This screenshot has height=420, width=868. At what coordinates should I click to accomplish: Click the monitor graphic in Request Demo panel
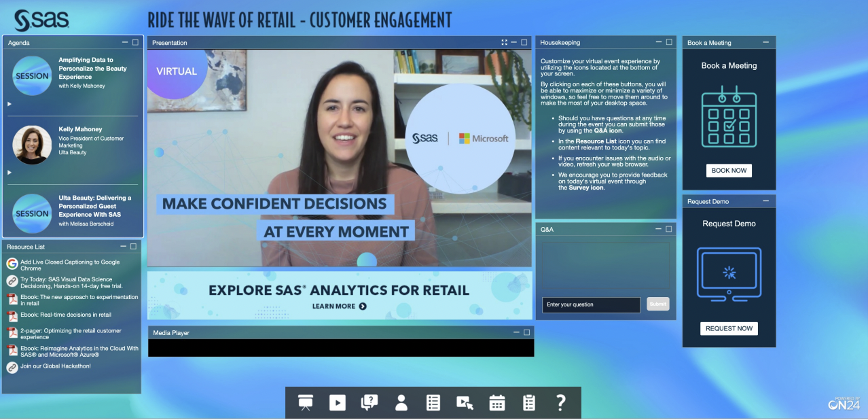pos(729,274)
